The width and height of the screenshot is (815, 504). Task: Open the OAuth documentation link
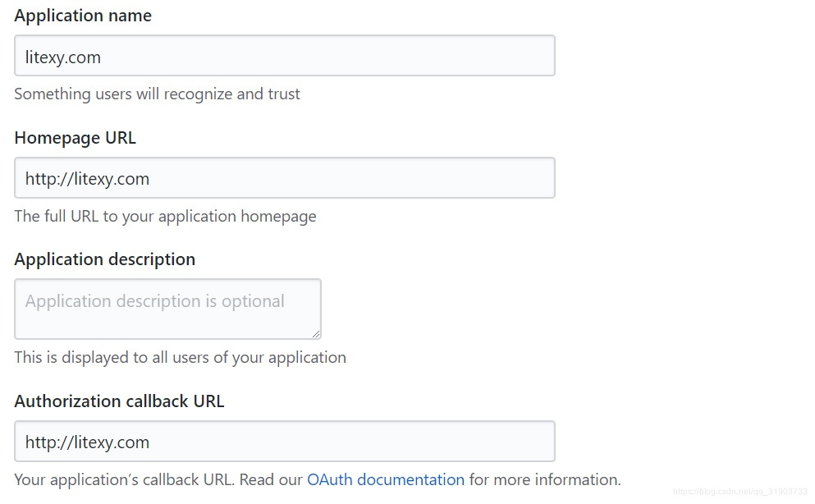click(x=385, y=479)
